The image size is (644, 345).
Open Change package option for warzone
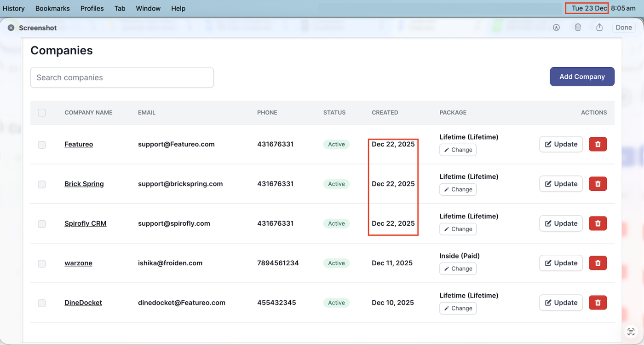click(x=458, y=269)
